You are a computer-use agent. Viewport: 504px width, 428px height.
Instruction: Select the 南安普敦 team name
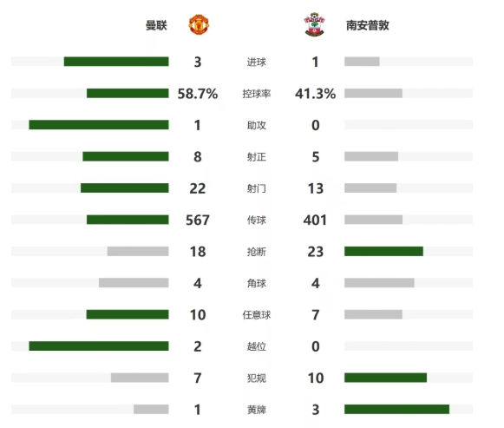(368, 25)
